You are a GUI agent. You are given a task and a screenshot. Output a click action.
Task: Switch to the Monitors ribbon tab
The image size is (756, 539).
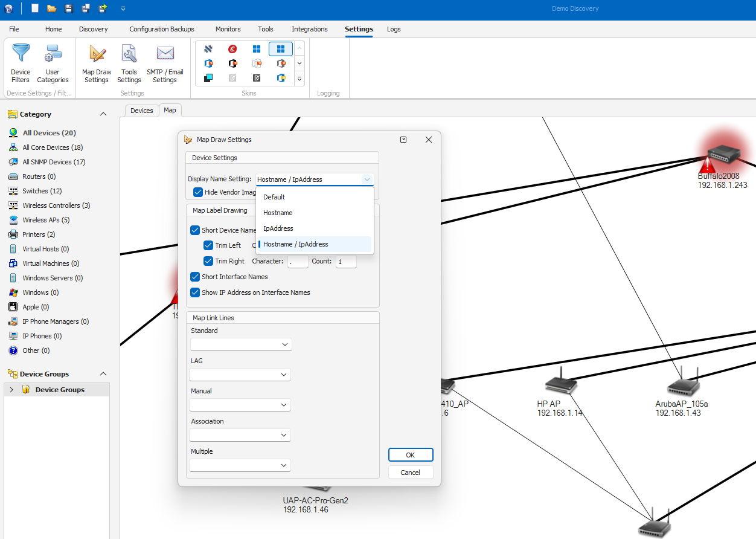(x=228, y=29)
